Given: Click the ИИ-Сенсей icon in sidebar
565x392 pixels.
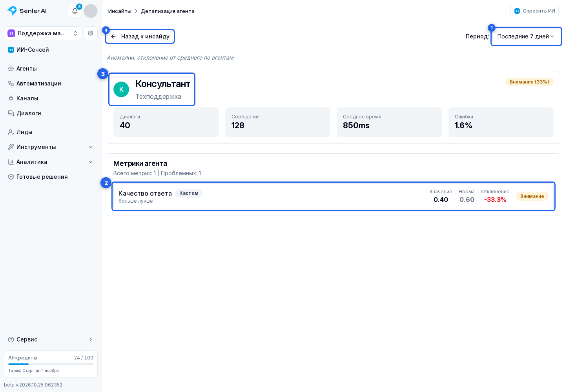Looking at the screenshot, I should coord(11,50).
